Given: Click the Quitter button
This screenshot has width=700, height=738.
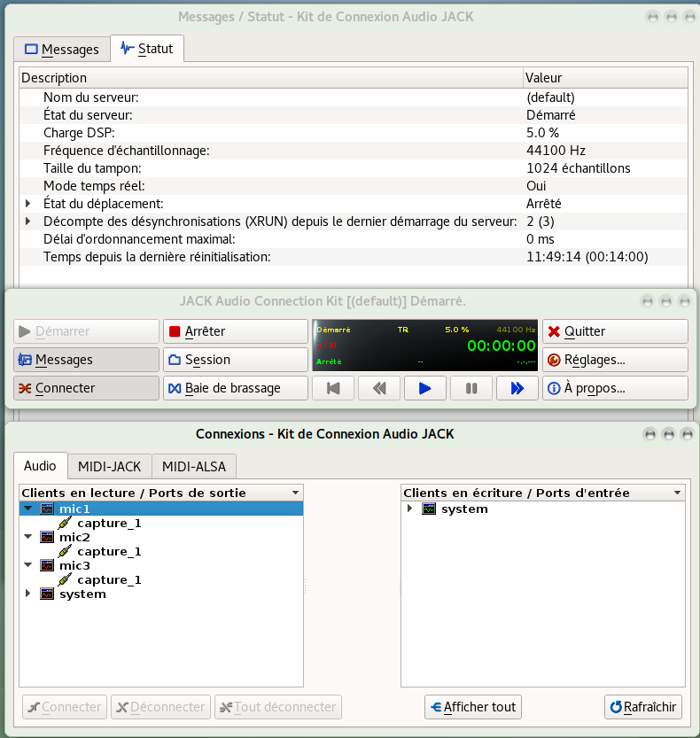Looking at the screenshot, I should pyautogui.click(x=615, y=331).
